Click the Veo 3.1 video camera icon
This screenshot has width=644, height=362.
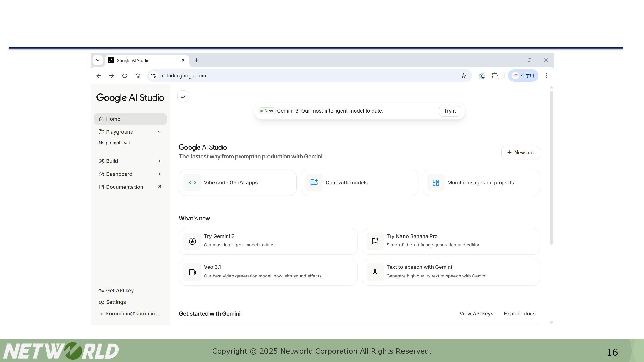(x=192, y=272)
